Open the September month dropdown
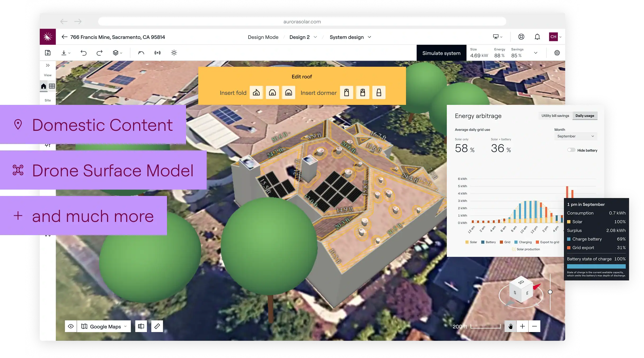Screen dimensions: 644x358 coord(575,136)
